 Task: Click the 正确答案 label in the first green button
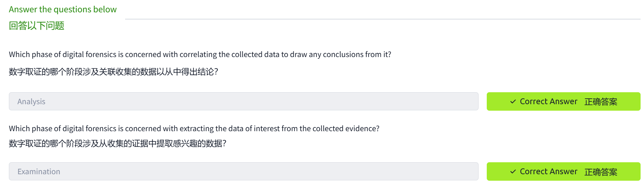pyautogui.click(x=601, y=102)
